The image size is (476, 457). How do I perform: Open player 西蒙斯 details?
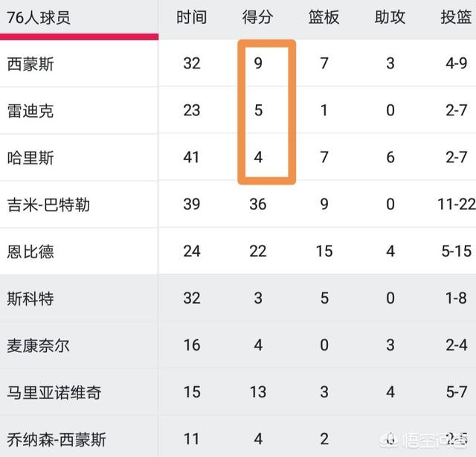click(30, 64)
